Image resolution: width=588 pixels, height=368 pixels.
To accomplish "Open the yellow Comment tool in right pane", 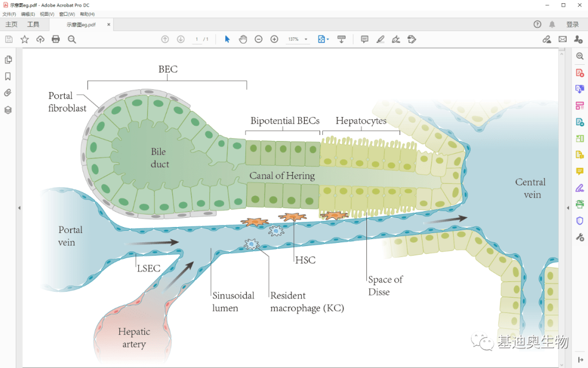I will tap(580, 171).
